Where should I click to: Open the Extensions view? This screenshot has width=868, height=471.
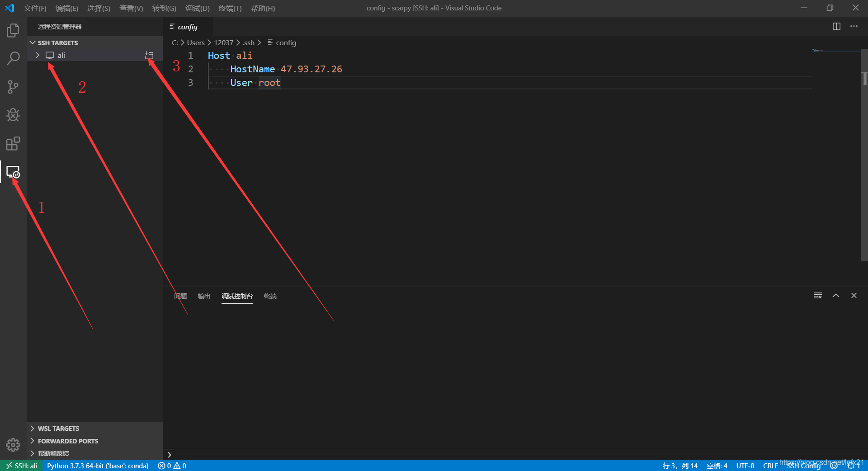(x=13, y=144)
